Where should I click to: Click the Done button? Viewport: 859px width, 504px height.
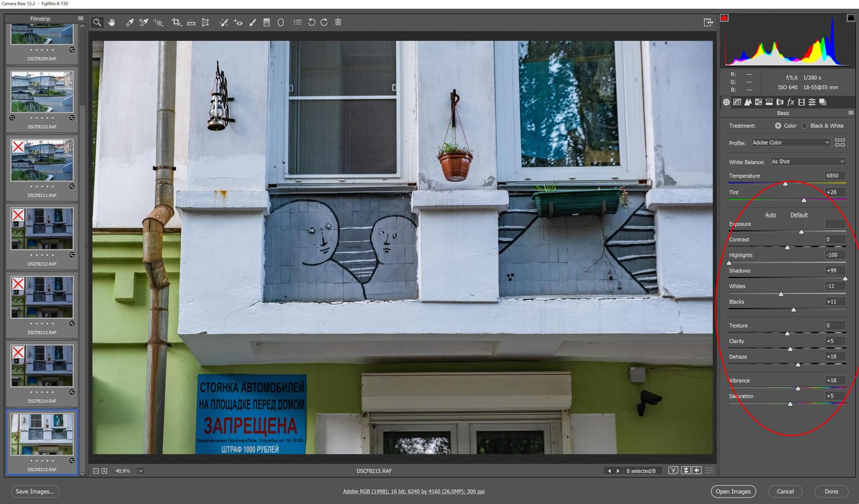coord(831,491)
